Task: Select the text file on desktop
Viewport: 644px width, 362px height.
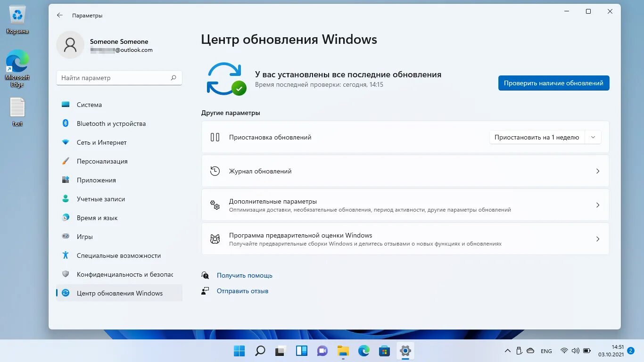Action: tap(17, 112)
